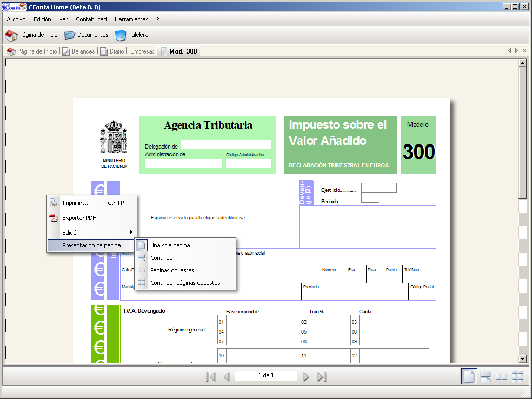Click Tipo % cell 02

click(329, 320)
